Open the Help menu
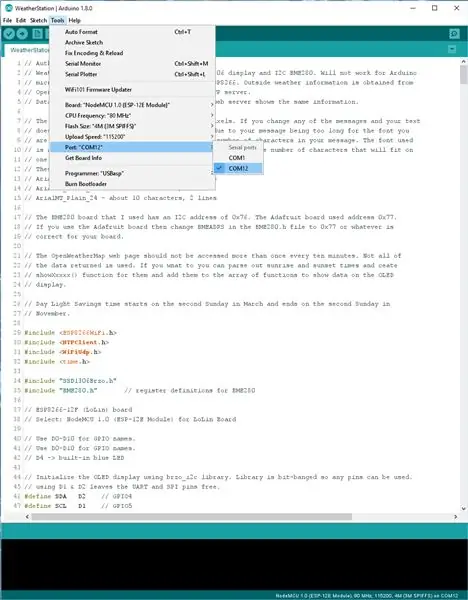Viewport: 468px width, 600px height. [x=75, y=20]
